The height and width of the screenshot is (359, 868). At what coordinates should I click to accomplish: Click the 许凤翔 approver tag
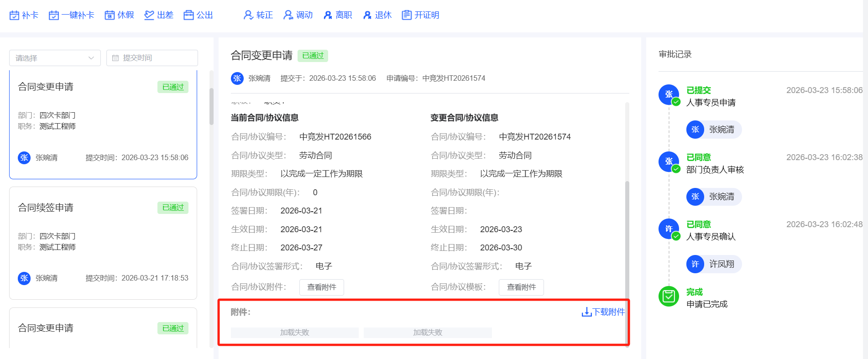click(x=714, y=264)
